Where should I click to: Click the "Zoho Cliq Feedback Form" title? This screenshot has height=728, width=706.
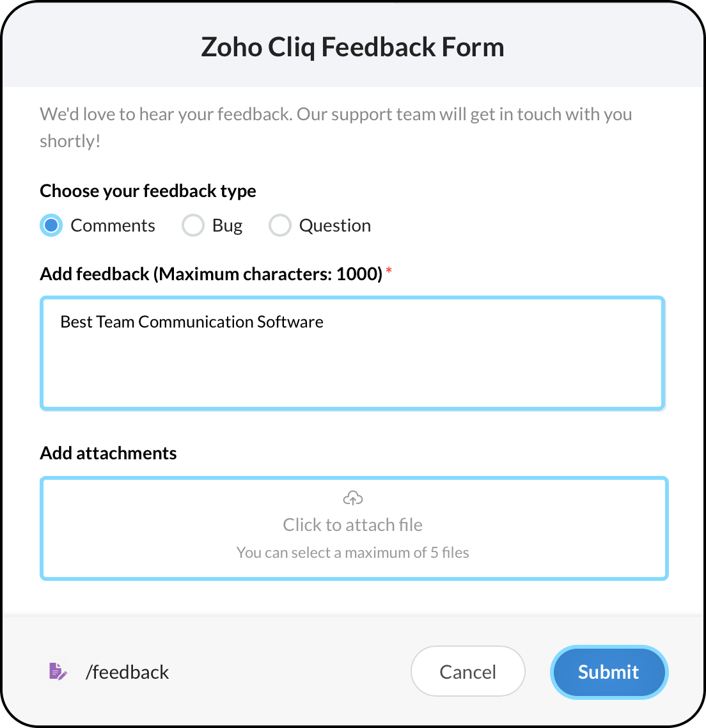coord(353,47)
